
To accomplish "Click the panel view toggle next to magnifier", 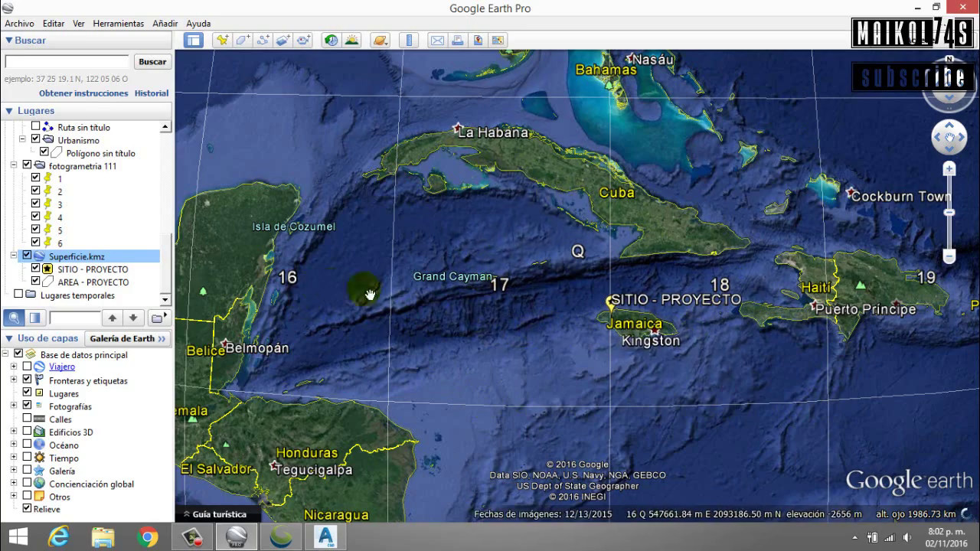I will [34, 318].
